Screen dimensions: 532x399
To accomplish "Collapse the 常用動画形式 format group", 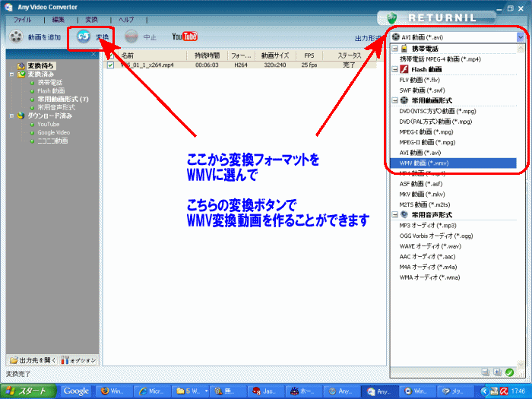I will [394, 100].
